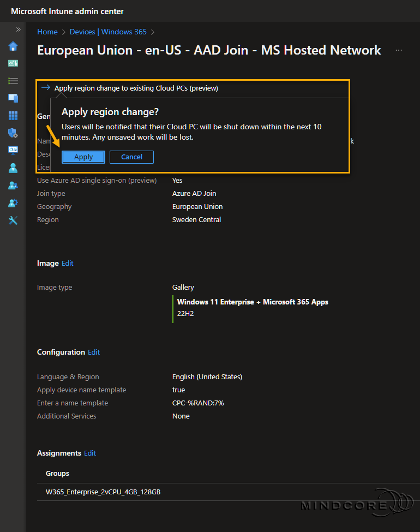The image size is (420, 532).
Task: Click the Home breadcrumb link
Action: pos(47,32)
